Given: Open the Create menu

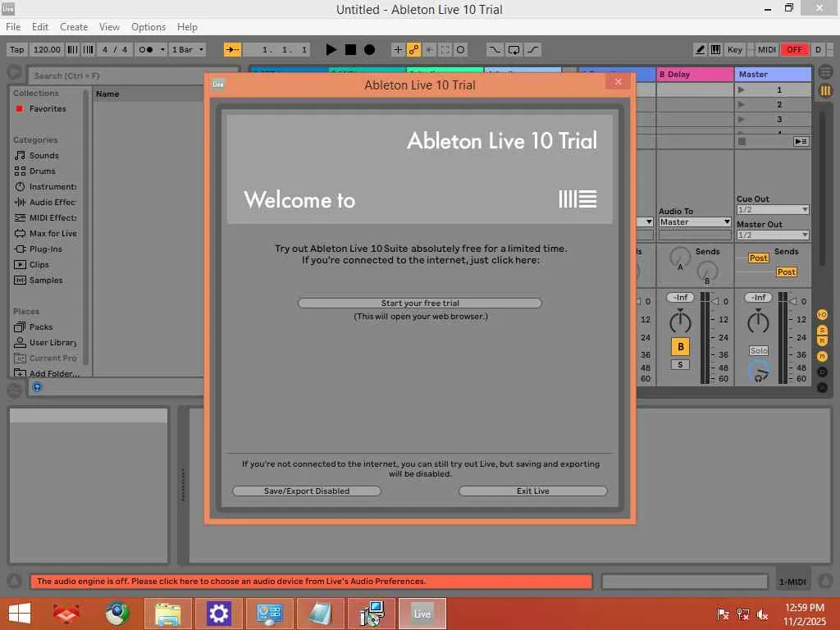Looking at the screenshot, I should 74,27.
